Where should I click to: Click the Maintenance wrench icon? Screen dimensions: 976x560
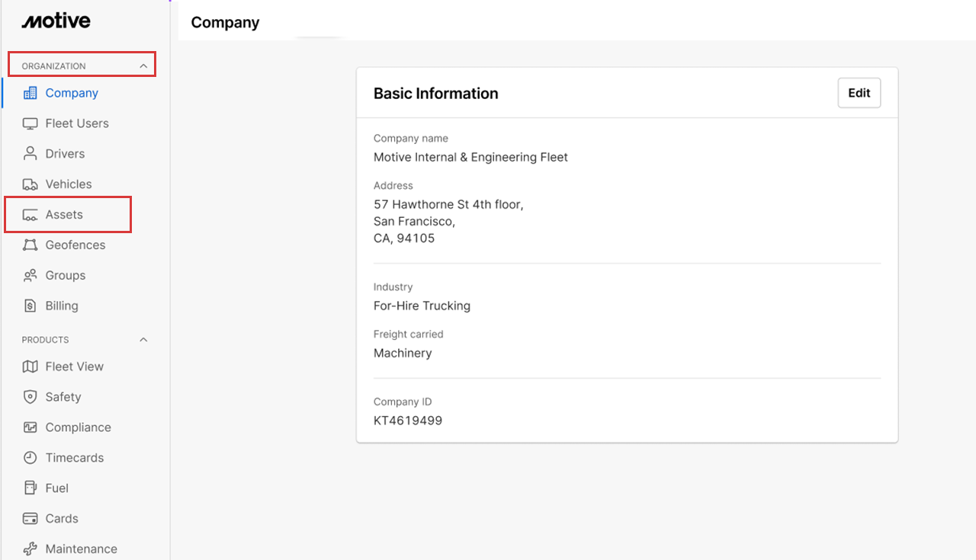pyautogui.click(x=30, y=549)
